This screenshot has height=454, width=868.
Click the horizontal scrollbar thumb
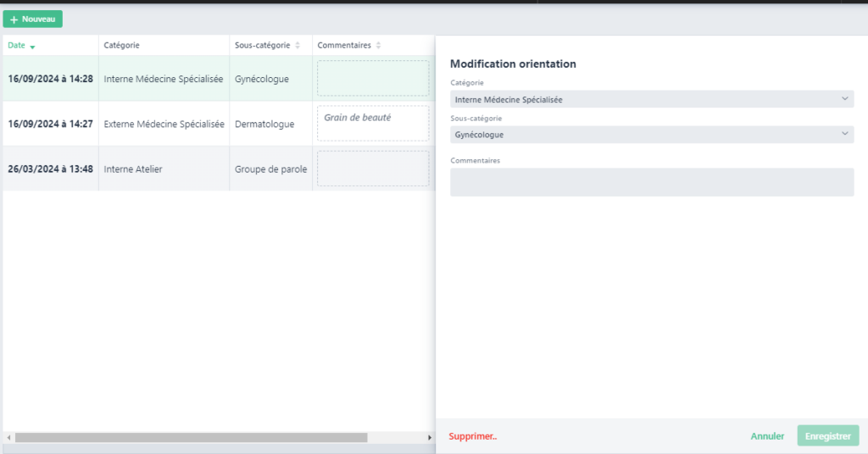(191, 438)
